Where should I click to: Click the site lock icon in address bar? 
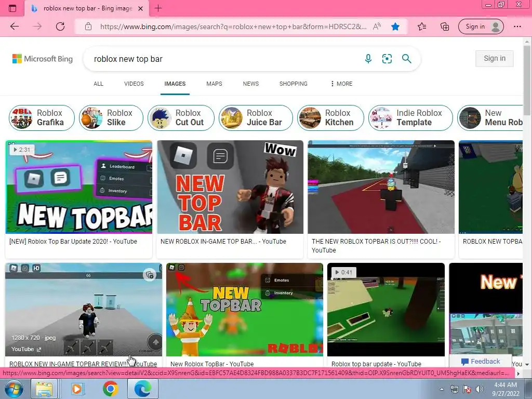88,26
